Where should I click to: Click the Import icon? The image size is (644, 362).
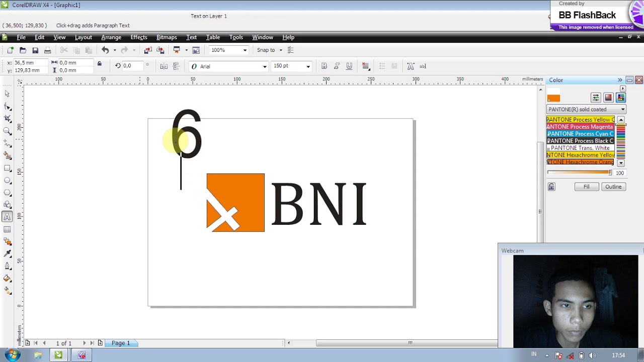148,50
